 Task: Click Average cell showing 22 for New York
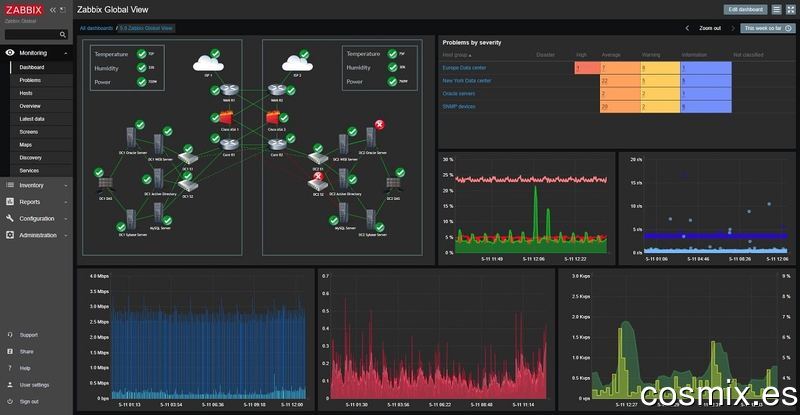coord(620,81)
